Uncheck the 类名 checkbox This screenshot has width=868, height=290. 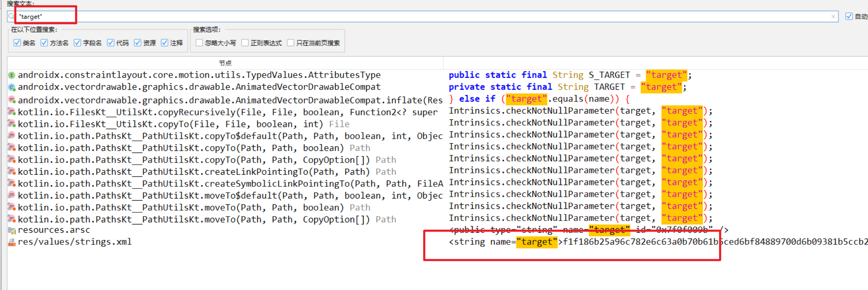coord(17,43)
